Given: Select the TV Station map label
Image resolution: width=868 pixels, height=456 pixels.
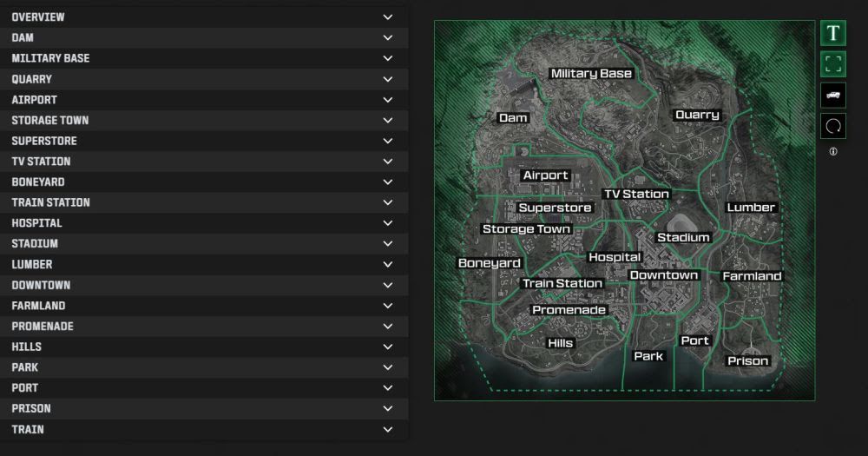Looking at the screenshot, I should click(x=636, y=194).
